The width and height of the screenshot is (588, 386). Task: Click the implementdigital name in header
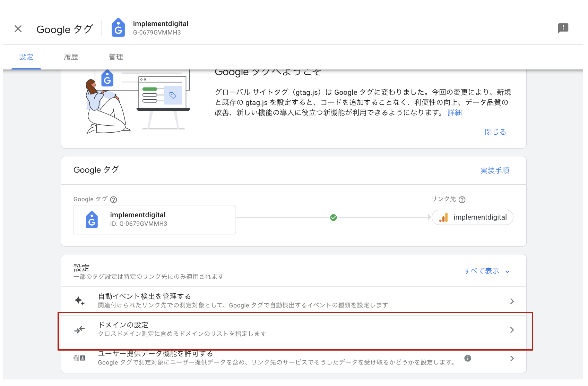161,24
